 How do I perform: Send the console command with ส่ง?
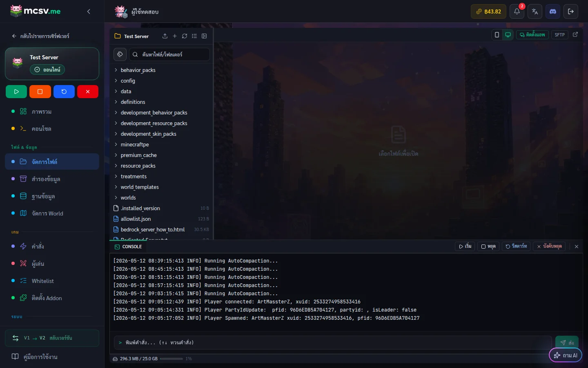[567, 343]
